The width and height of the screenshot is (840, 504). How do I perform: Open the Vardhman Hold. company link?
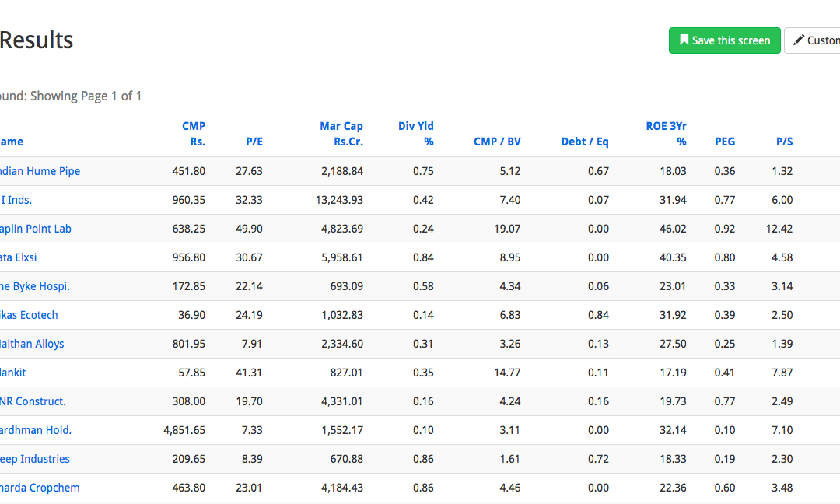35,430
